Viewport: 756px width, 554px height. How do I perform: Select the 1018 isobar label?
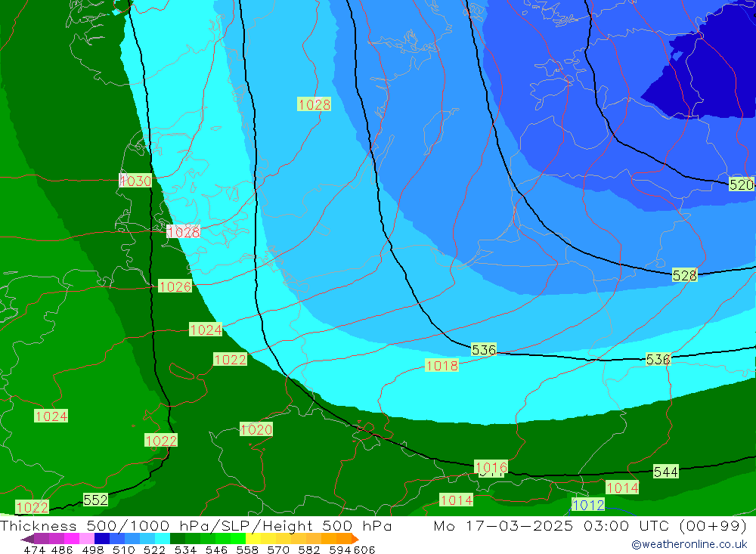(442, 366)
